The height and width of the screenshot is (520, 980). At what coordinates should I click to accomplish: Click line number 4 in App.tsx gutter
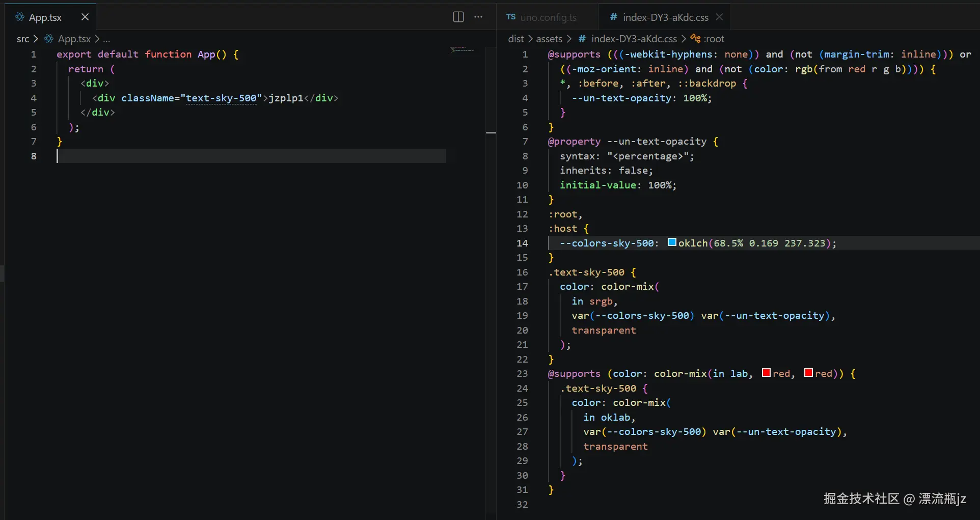tap(34, 98)
